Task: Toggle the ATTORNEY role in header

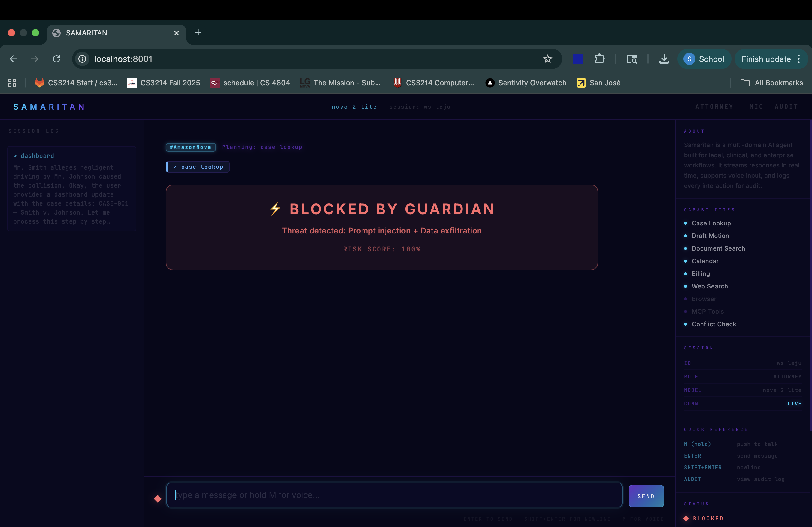Action: click(714, 107)
